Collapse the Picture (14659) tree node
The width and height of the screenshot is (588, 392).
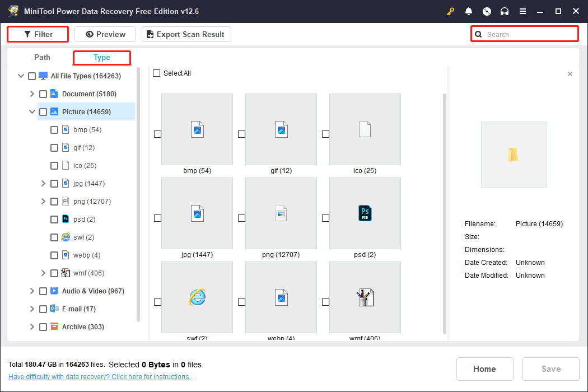32,112
